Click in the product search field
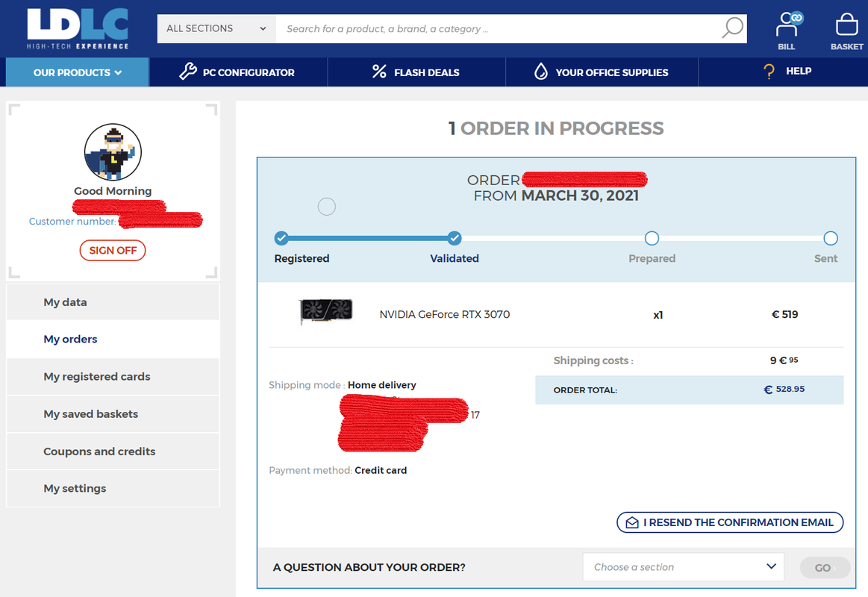 point(499,29)
